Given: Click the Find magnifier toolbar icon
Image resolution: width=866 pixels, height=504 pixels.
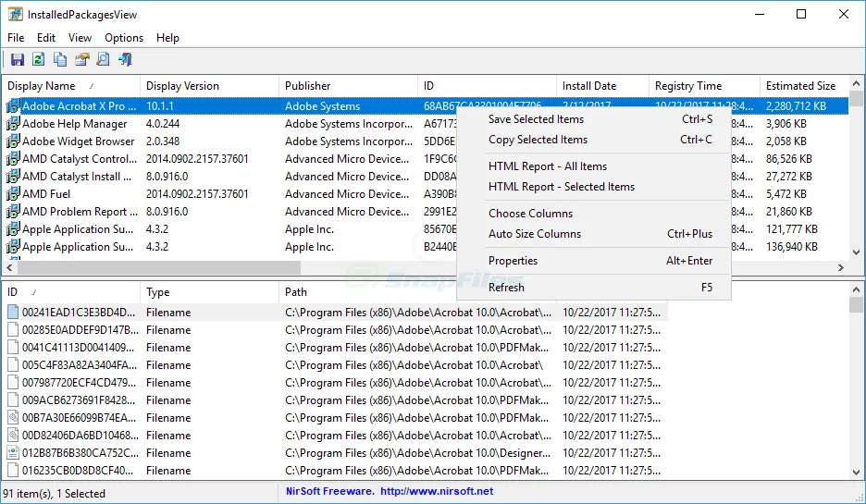Looking at the screenshot, I should (x=103, y=59).
